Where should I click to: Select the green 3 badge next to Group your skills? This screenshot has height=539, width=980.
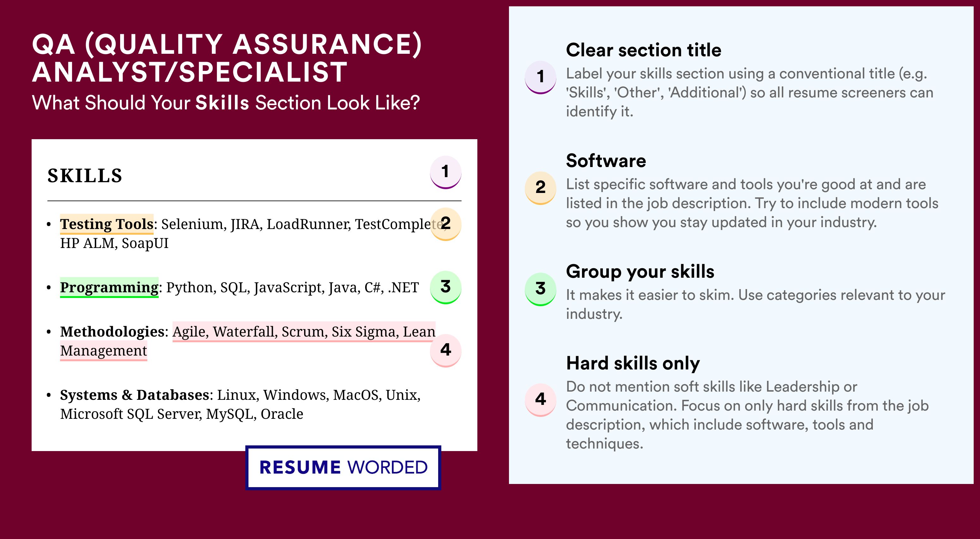[541, 289]
